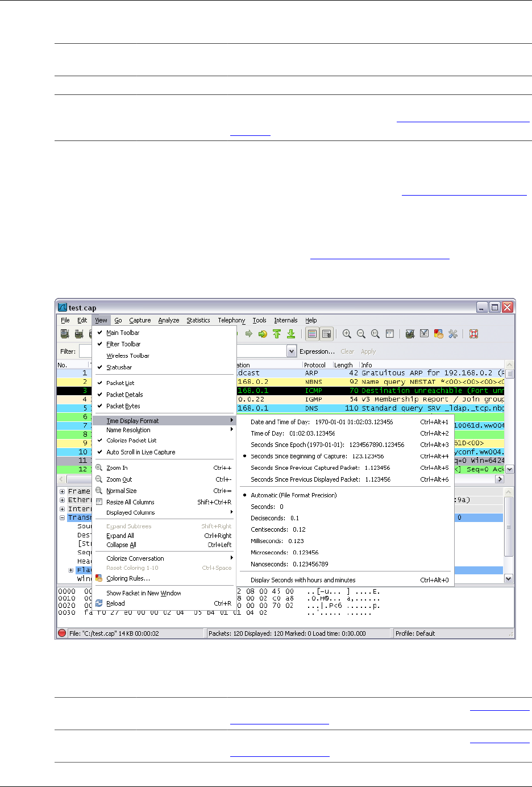
Task: Toggle the Packet Details pane visibility
Action: coord(164,394)
